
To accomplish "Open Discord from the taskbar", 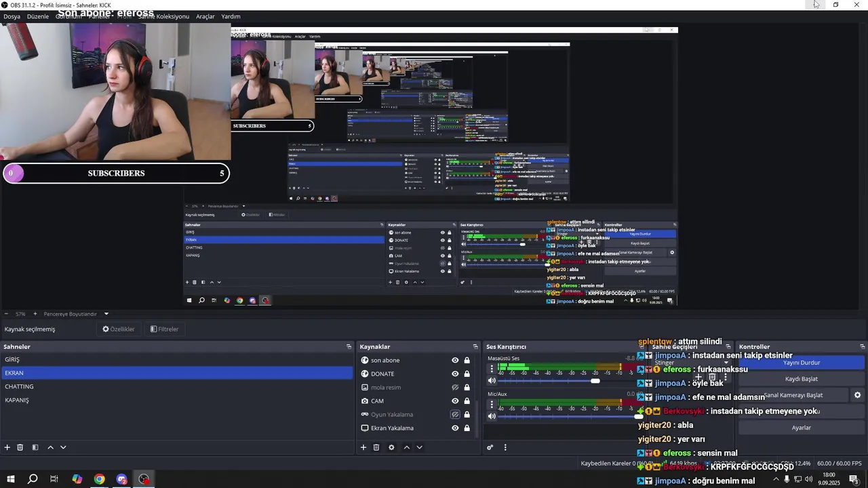I will click(121, 479).
